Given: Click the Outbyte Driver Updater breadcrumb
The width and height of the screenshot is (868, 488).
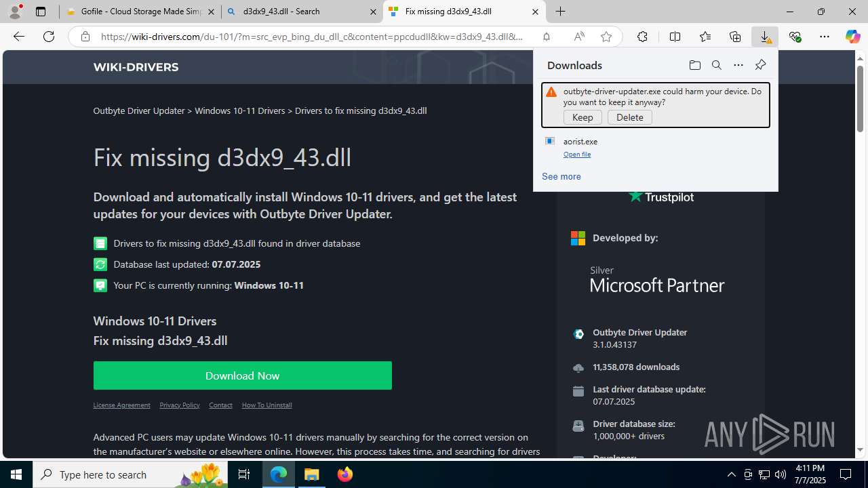Looking at the screenshot, I should tap(139, 110).
